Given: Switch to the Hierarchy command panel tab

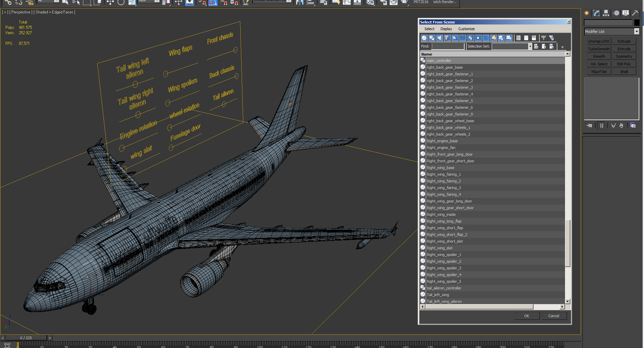Looking at the screenshot, I should coord(606,13).
